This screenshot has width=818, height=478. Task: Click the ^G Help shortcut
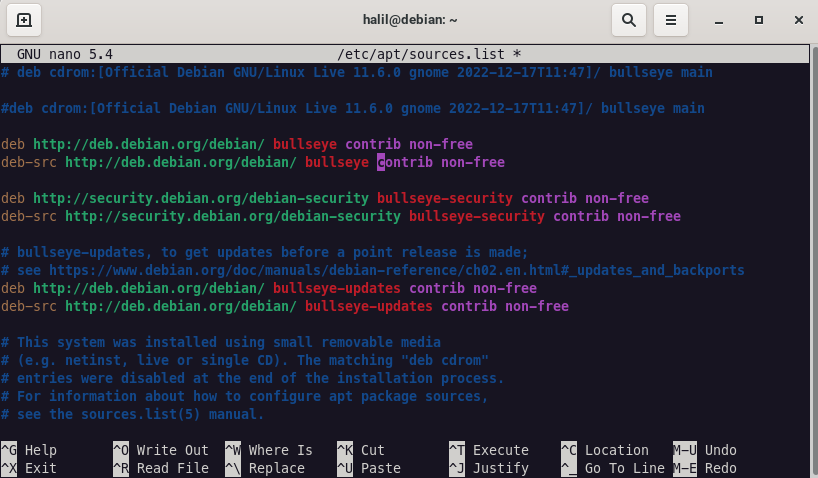(29, 450)
